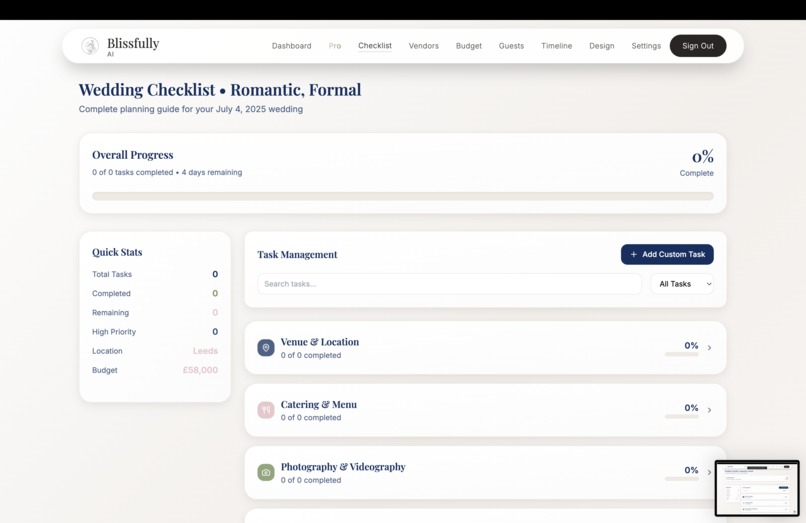Click the Add Custom Task button
Viewport: 806px width, 523px height.
click(667, 255)
